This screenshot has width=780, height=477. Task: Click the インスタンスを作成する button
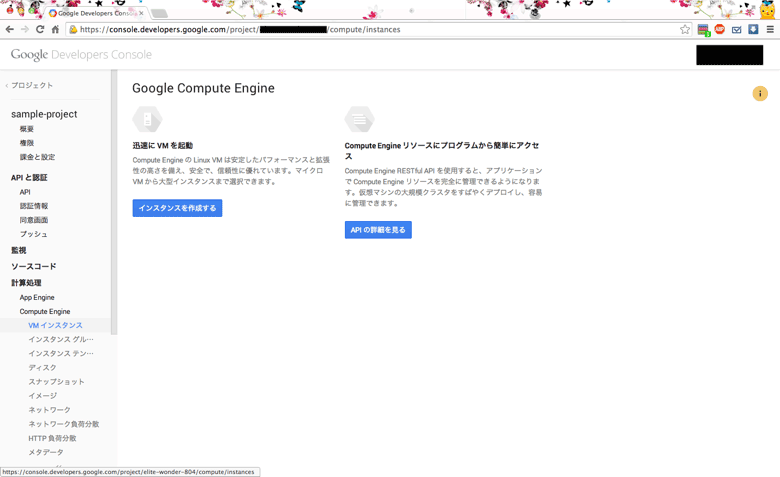click(x=177, y=208)
